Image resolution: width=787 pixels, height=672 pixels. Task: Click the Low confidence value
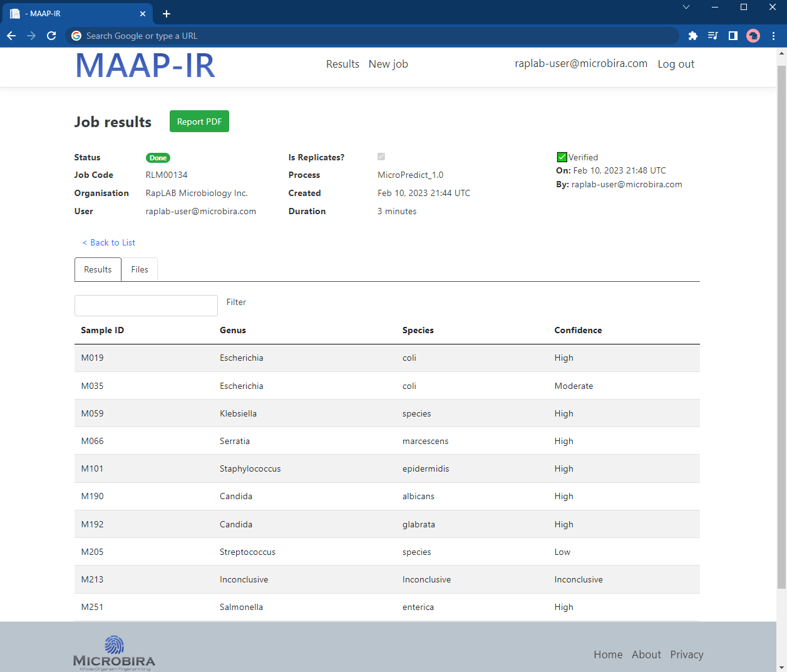click(562, 552)
